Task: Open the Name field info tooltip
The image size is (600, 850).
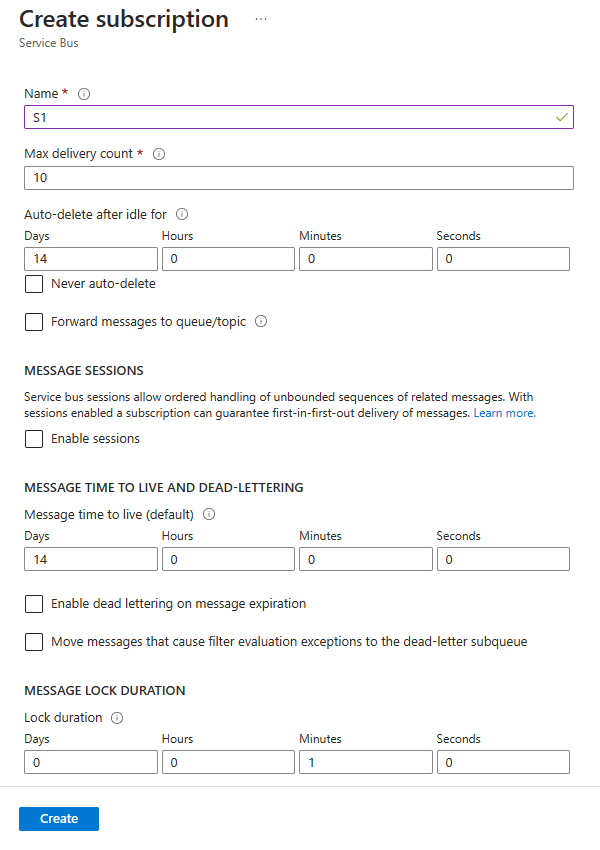Action: tap(84, 93)
